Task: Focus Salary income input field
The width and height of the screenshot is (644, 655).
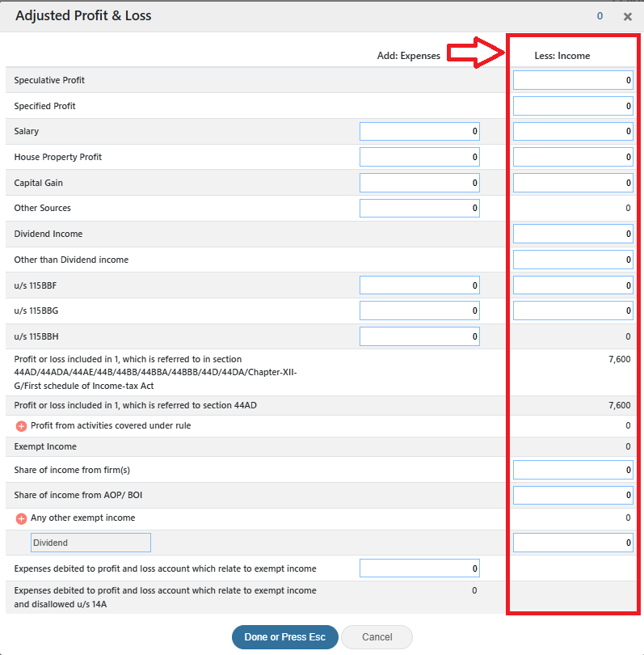Action: [x=573, y=132]
